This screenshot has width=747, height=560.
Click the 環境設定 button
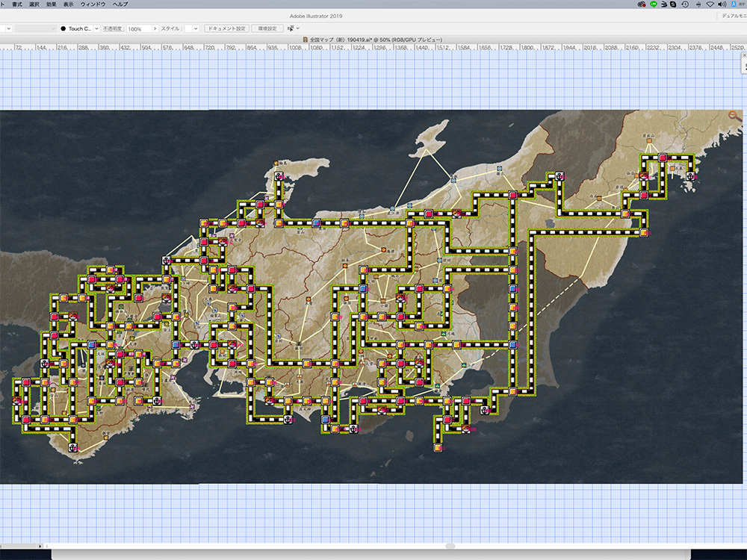point(267,28)
